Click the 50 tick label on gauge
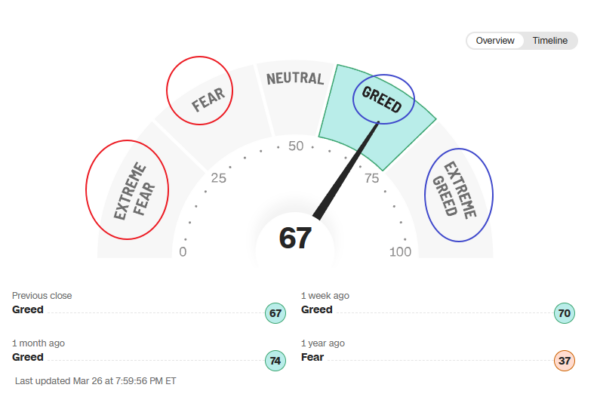600x400 pixels. (296, 146)
